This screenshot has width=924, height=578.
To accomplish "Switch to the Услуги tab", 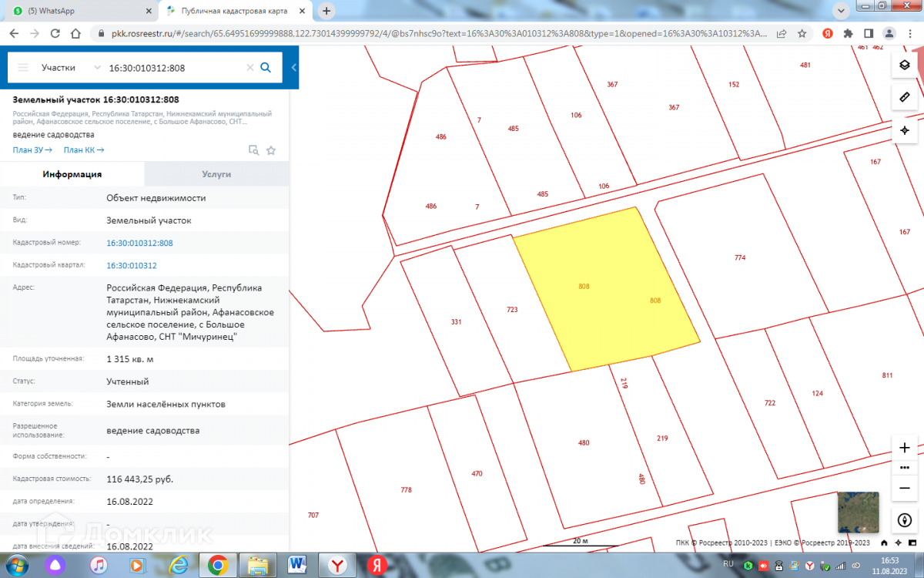I will [216, 174].
